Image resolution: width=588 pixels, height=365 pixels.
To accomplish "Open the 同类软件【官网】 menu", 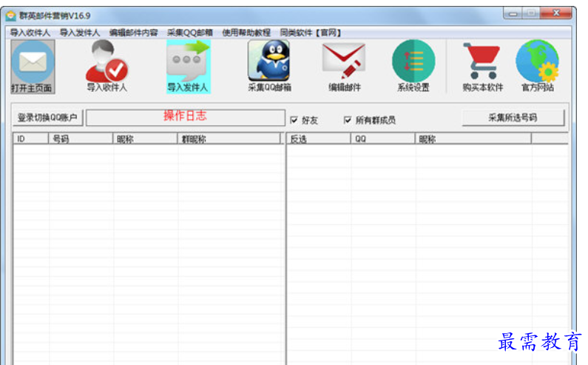I will pos(311,33).
